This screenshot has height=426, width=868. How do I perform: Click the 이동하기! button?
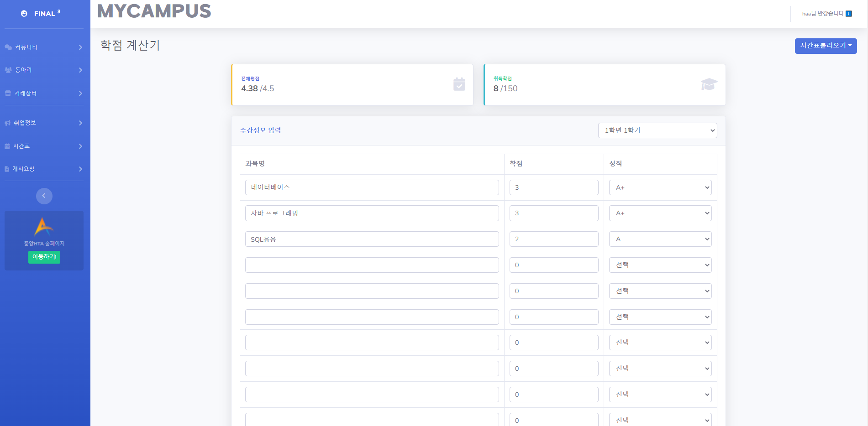coord(44,257)
